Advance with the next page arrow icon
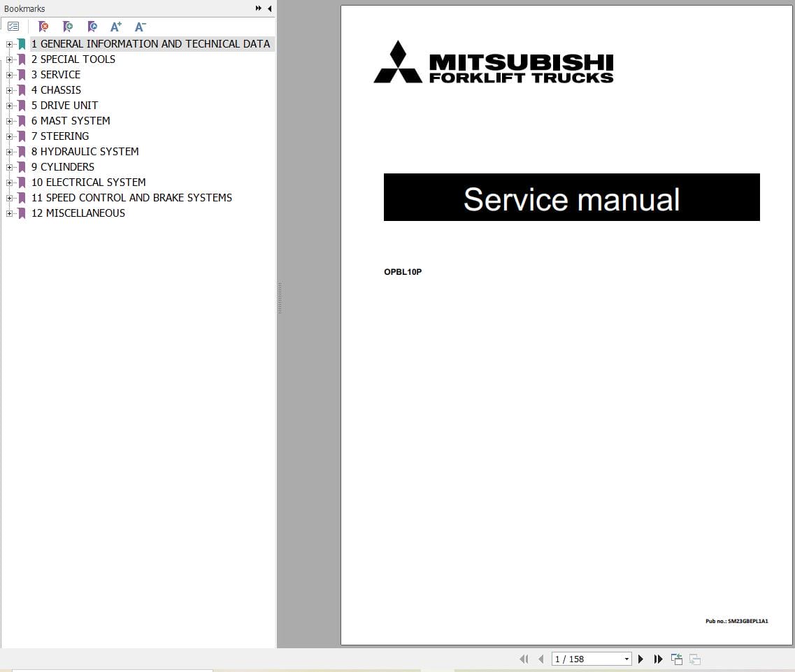This screenshot has width=795, height=672. tap(640, 659)
